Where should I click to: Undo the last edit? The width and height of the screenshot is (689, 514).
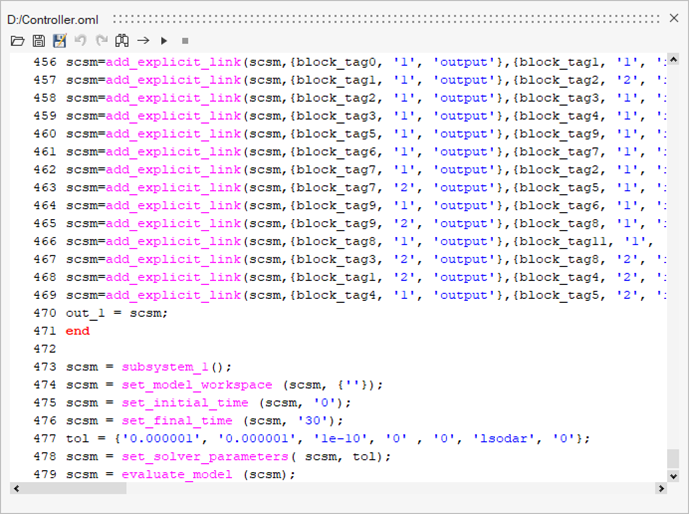click(80, 41)
